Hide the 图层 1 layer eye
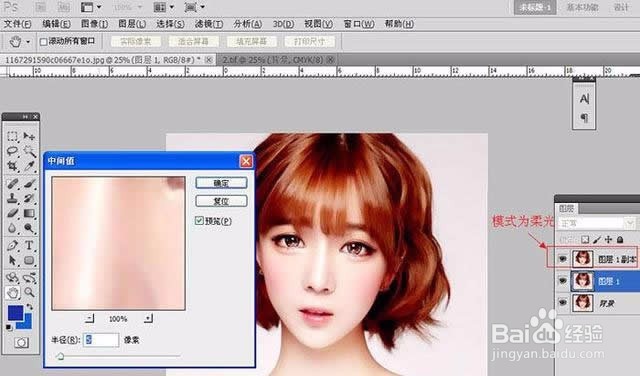The height and width of the screenshot is (376, 640). point(563,281)
